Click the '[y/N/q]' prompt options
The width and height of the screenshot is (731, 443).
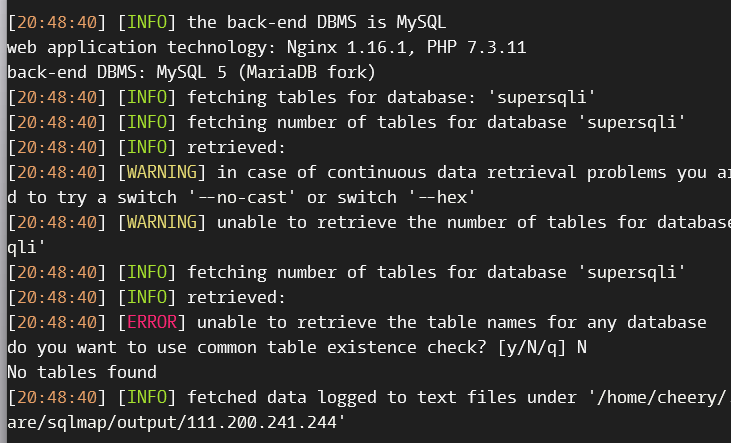pyautogui.click(x=532, y=347)
